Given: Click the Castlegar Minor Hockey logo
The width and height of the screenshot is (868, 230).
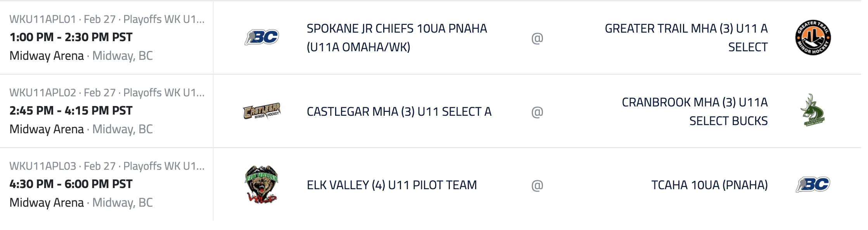Looking at the screenshot, I should (262, 111).
